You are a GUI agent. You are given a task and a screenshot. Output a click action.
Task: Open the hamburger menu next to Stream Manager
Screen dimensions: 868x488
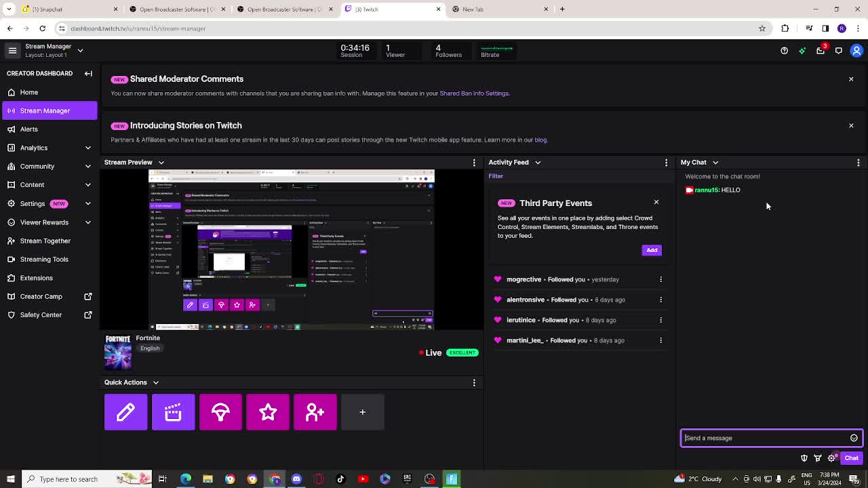pos(12,50)
